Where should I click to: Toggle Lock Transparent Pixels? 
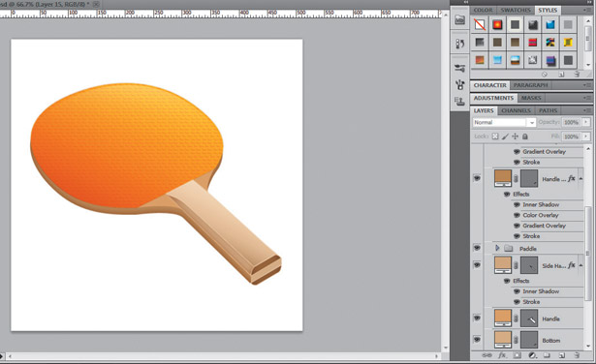pos(495,136)
